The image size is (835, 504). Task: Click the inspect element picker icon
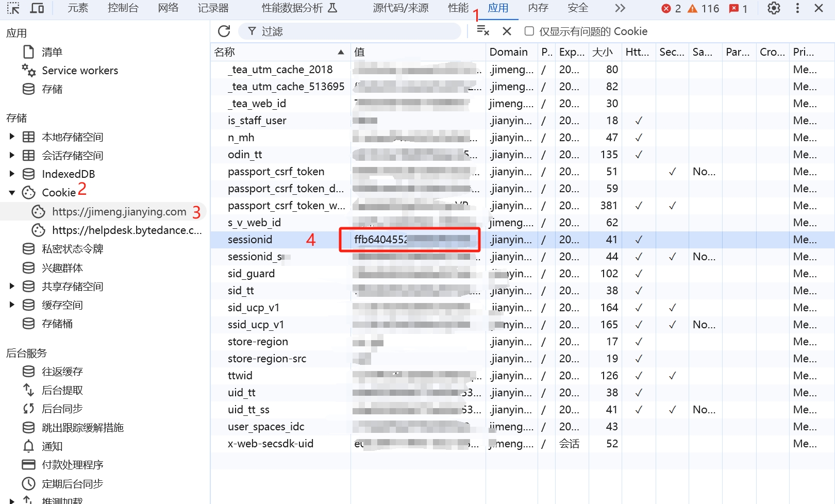(13, 8)
